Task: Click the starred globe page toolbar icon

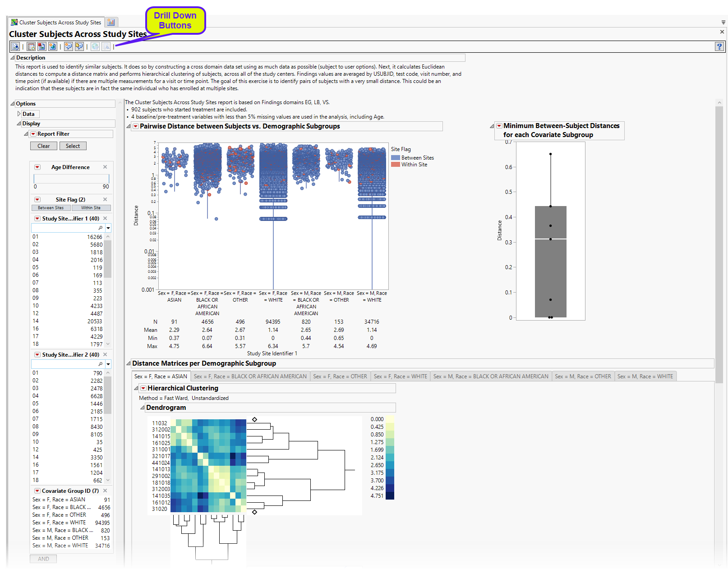Action: tap(52, 46)
